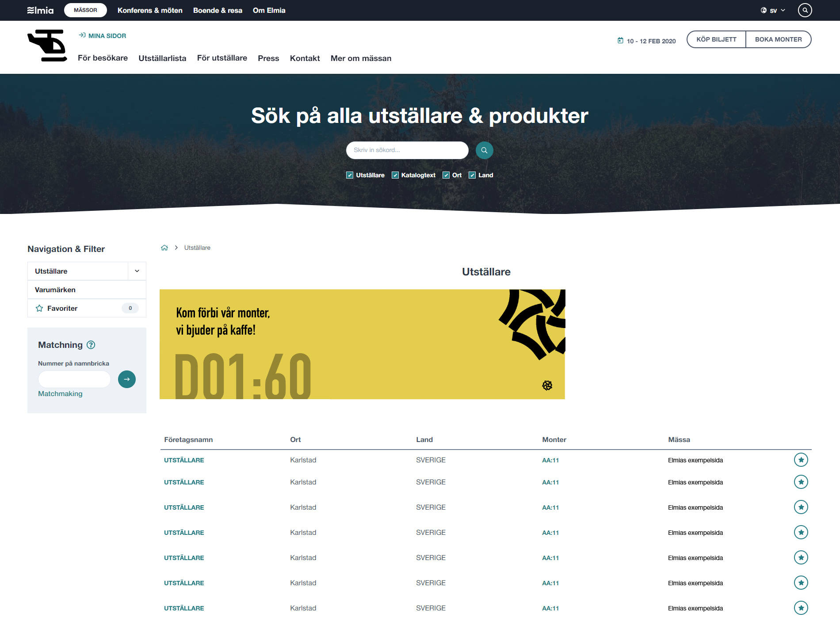840x633 pixels.
Task: Click the teal search submit button
Action: 484,150
